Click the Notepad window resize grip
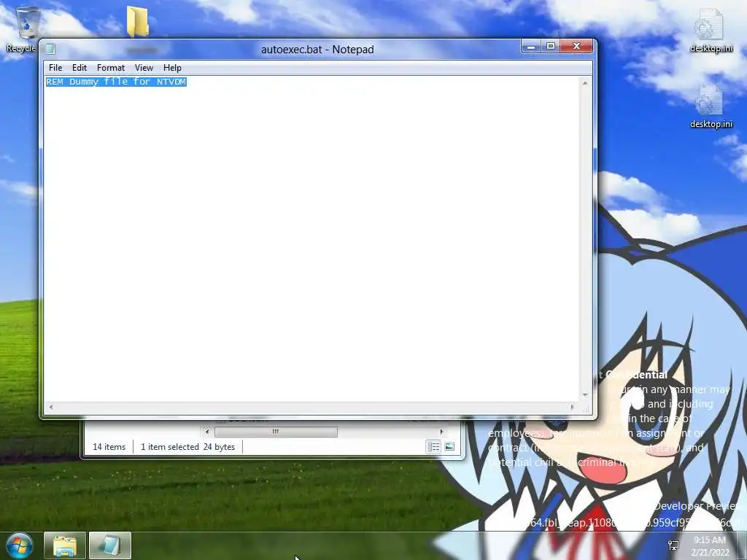Image resolution: width=747 pixels, height=560 pixels. 587,409
